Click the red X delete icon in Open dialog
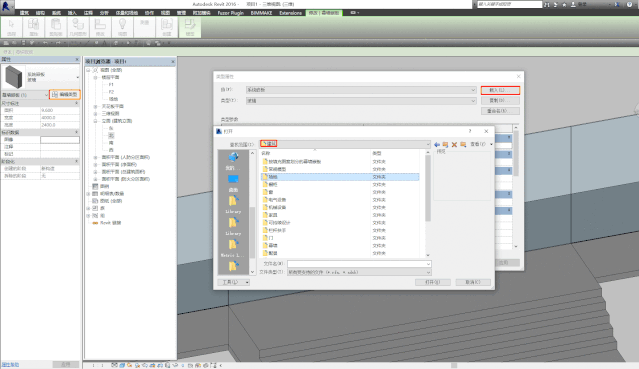639x369 pixels. (454, 144)
